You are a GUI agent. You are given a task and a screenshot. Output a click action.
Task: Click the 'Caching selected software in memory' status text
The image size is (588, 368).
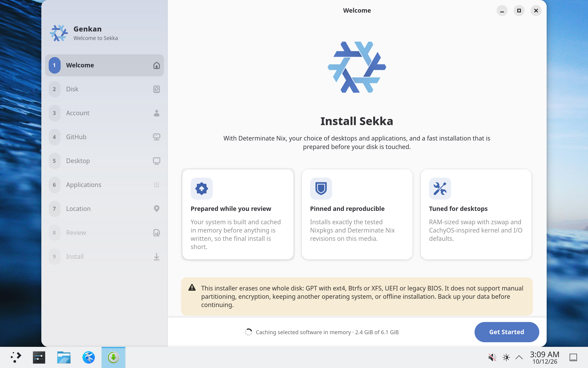pyautogui.click(x=327, y=332)
